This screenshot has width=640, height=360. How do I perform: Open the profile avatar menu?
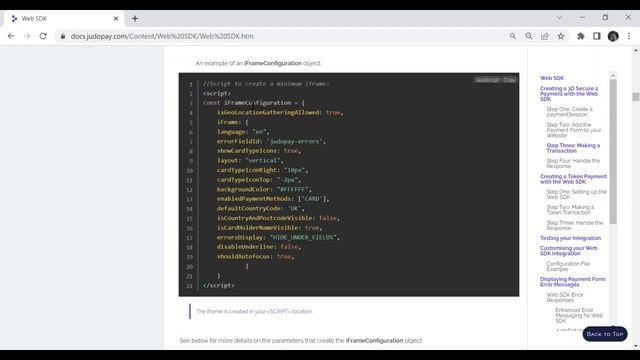tap(613, 36)
